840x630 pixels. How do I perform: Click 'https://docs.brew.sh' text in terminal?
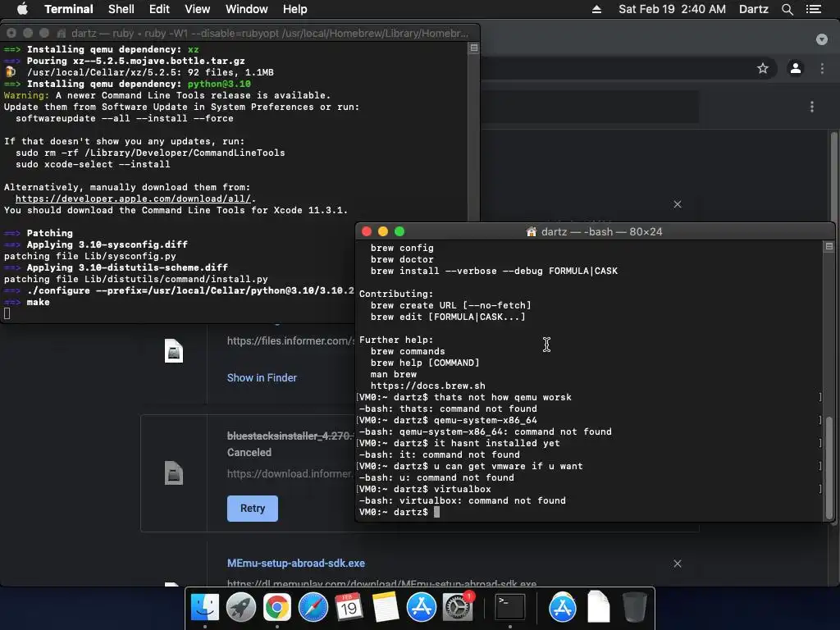coord(427,386)
